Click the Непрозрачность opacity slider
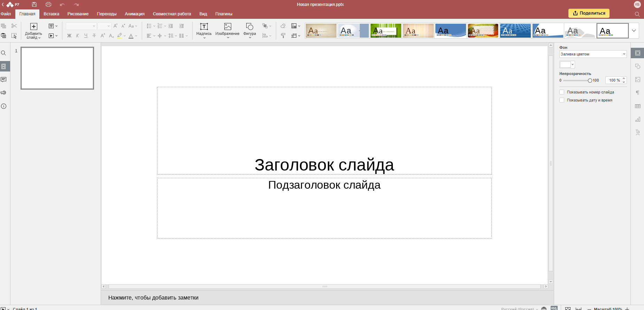 point(577,81)
